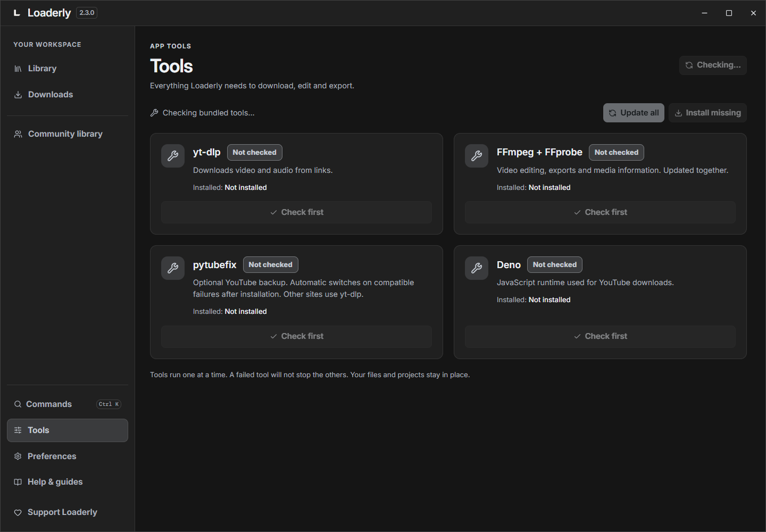Click the refresh icon in Update all

[x=613, y=113]
